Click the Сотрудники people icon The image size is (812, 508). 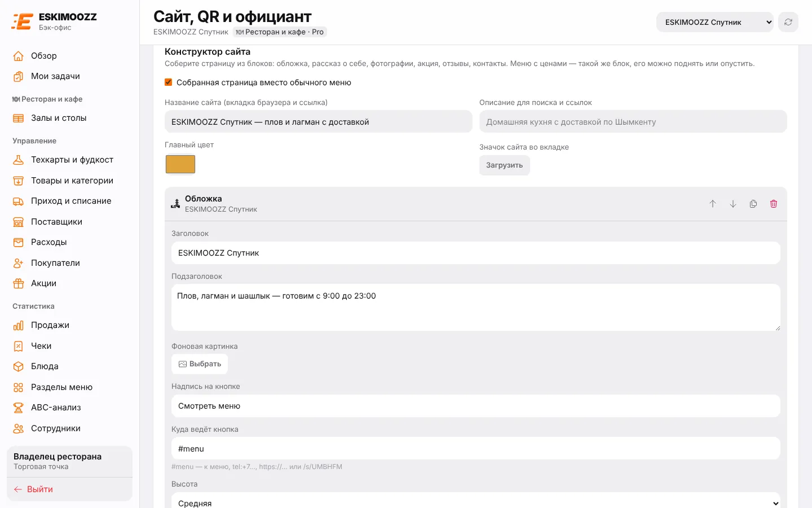(19, 428)
